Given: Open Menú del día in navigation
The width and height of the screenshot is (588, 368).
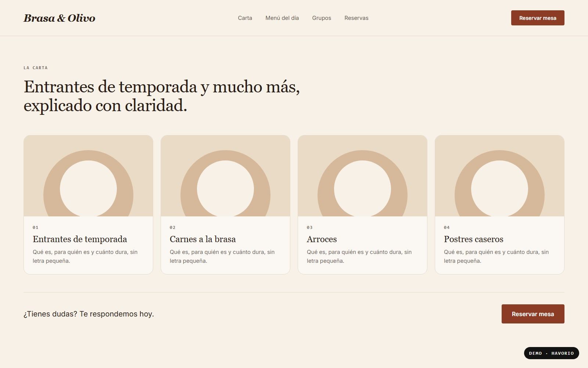Looking at the screenshot, I should (x=282, y=18).
